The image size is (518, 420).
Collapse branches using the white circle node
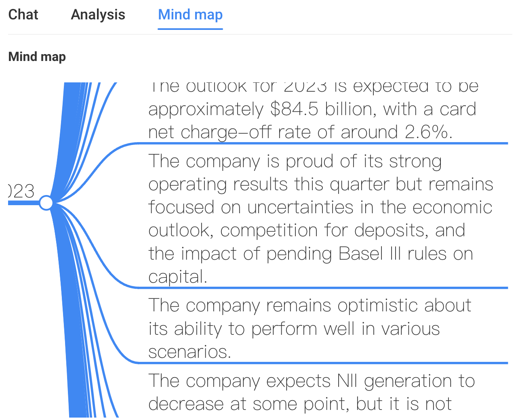click(x=46, y=202)
